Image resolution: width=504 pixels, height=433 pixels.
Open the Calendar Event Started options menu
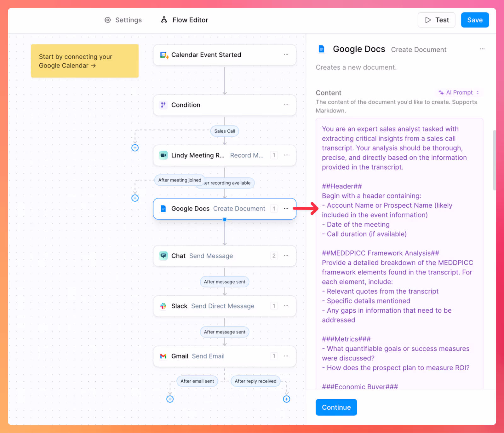tap(286, 55)
